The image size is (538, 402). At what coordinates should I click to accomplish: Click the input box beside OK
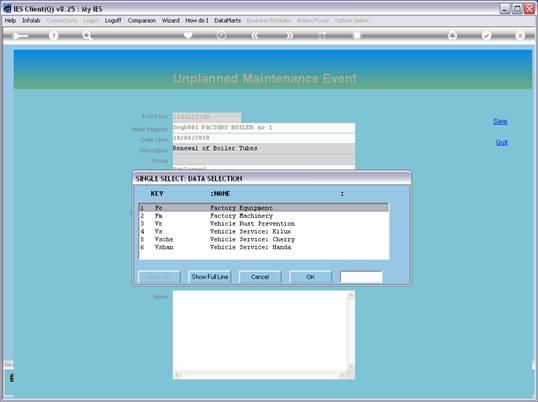pos(361,277)
